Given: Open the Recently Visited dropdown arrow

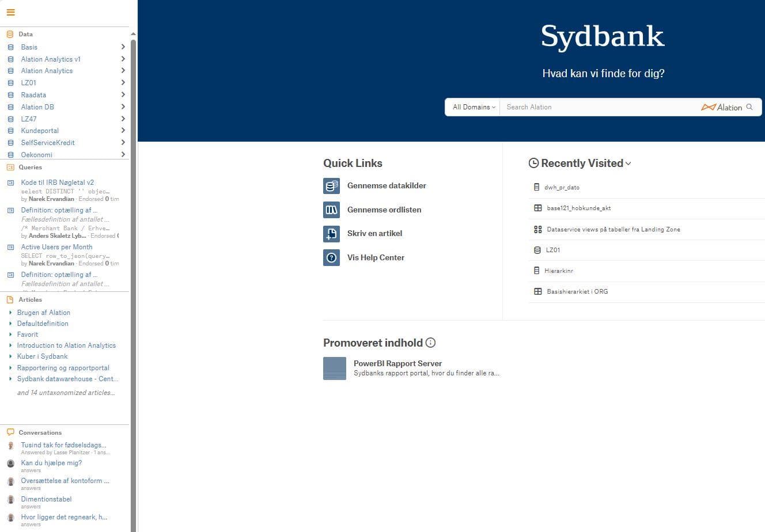Looking at the screenshot, I should [x=628, y=164].
